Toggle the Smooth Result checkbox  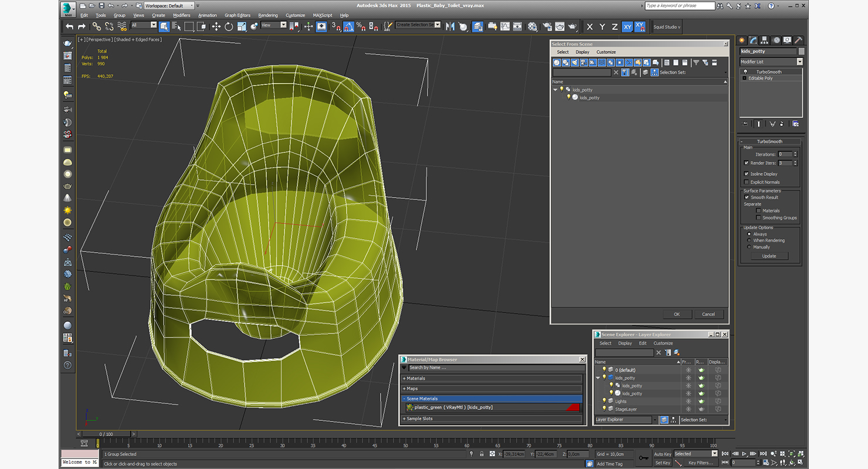(x=747, y=197)
